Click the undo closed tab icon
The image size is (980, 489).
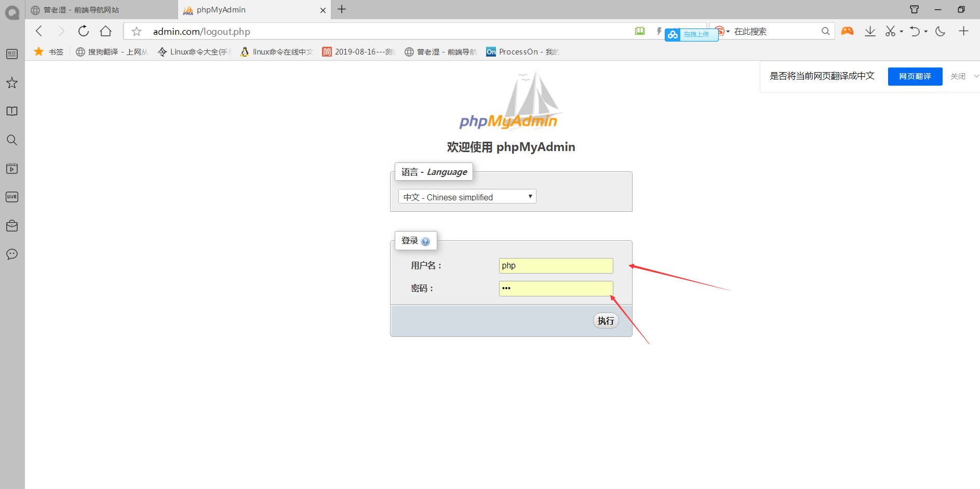point(915,31)
